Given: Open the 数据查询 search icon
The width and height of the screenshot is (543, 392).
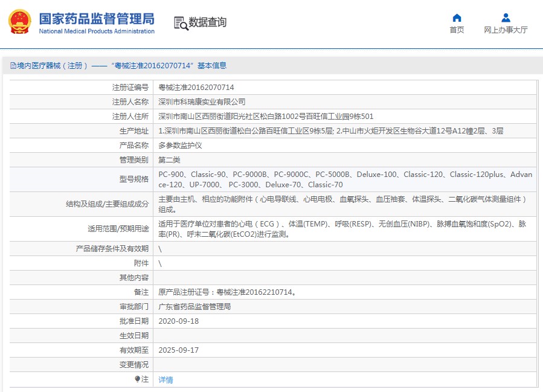Looking at the screenshot, I should [181, 23].
